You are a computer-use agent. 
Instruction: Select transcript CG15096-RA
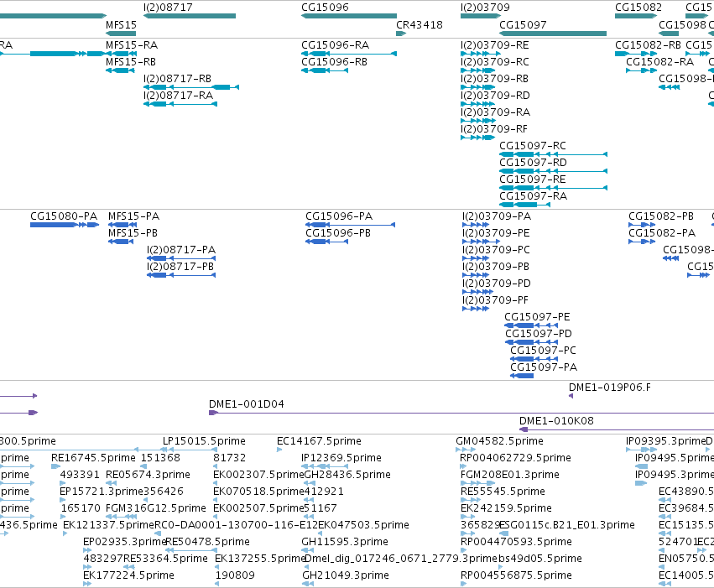pyautogui.click(x=336, y=45)
